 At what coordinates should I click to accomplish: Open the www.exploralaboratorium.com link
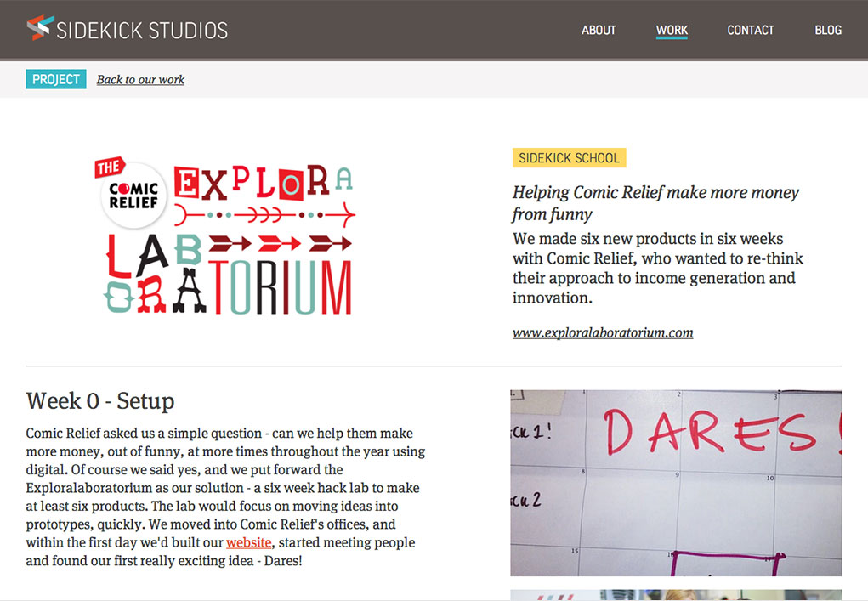tap(603, 332)
